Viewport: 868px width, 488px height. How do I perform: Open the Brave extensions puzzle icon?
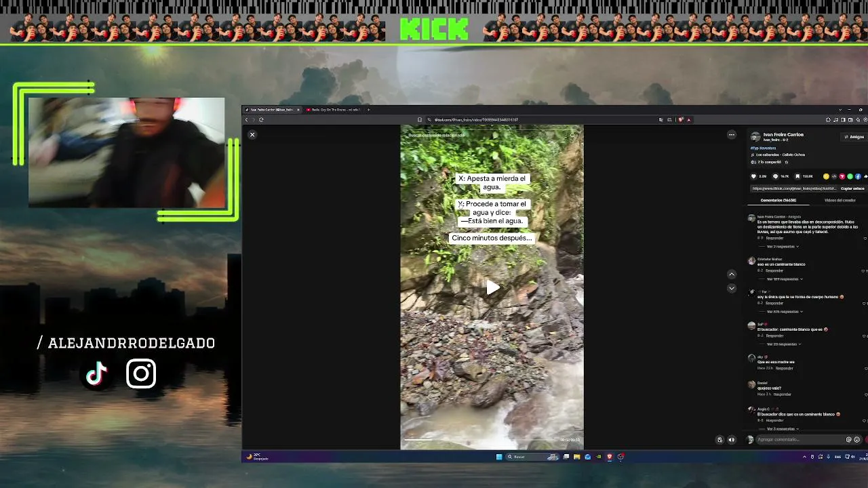[828, 120]
